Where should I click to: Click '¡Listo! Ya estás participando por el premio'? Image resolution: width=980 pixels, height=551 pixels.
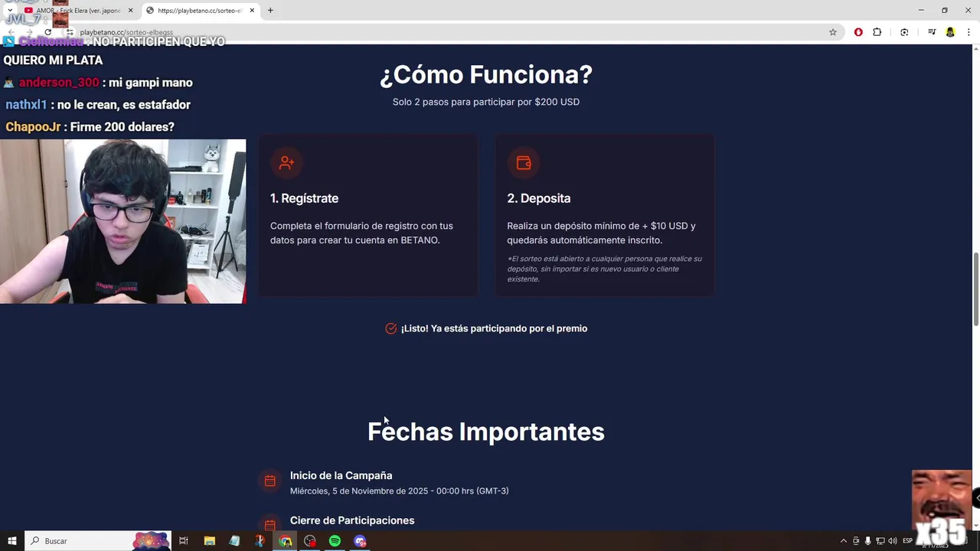click(494, 328)
